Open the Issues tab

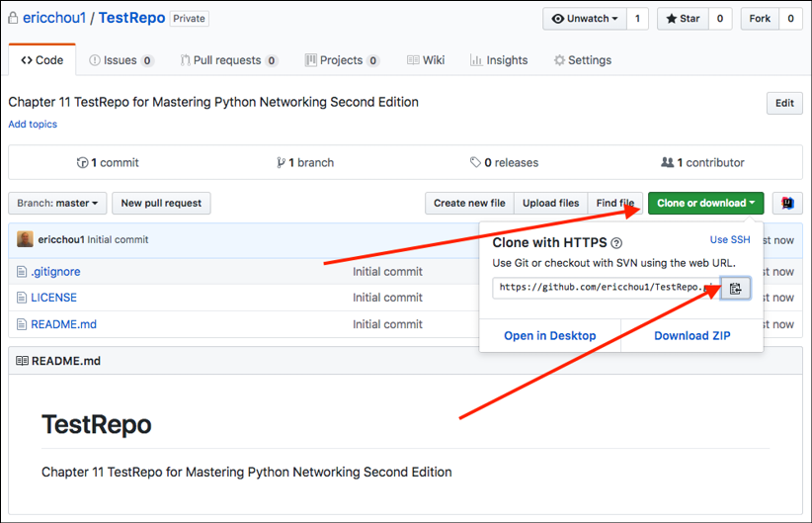pyautogui.click(x=122, y=60)
